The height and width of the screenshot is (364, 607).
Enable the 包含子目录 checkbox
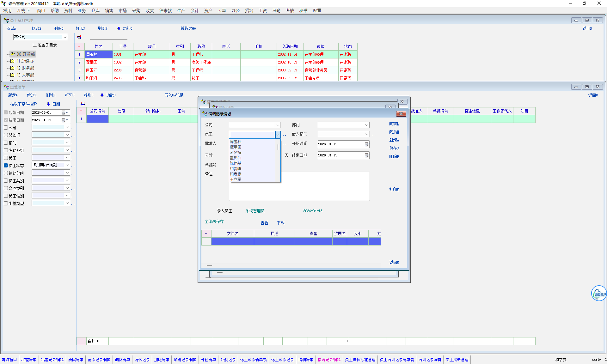(x=35, y=45)
